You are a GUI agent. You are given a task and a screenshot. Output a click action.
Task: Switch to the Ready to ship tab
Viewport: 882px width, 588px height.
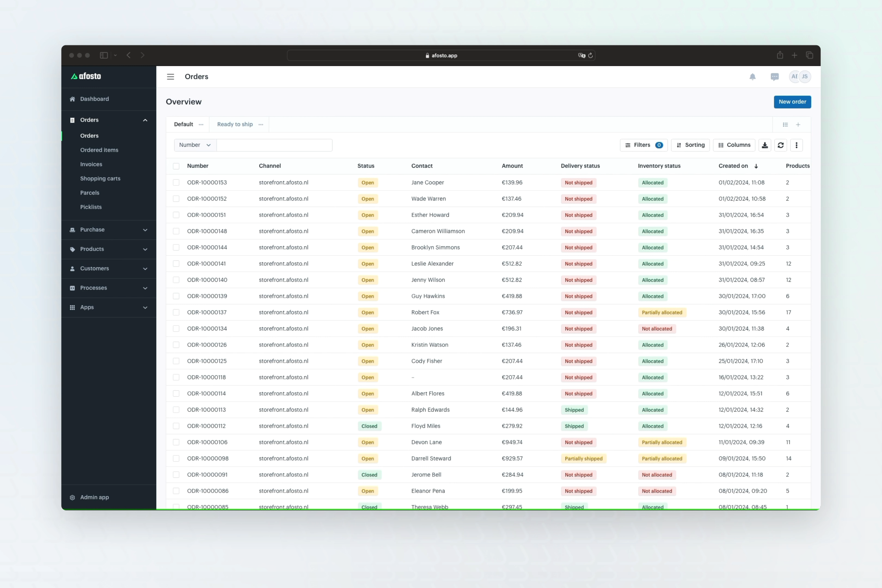[x=235, y=124]
